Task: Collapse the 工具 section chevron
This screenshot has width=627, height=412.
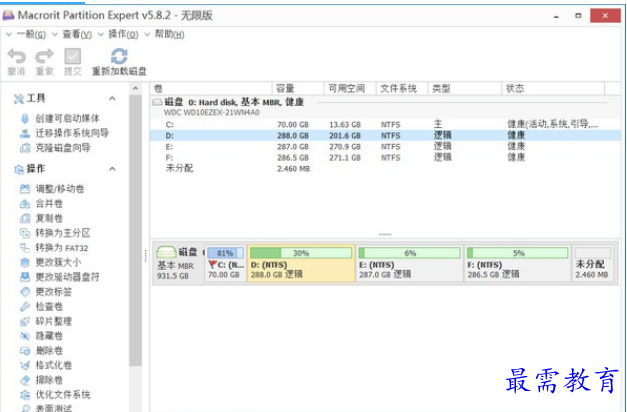Action: (x=112, y=98)
